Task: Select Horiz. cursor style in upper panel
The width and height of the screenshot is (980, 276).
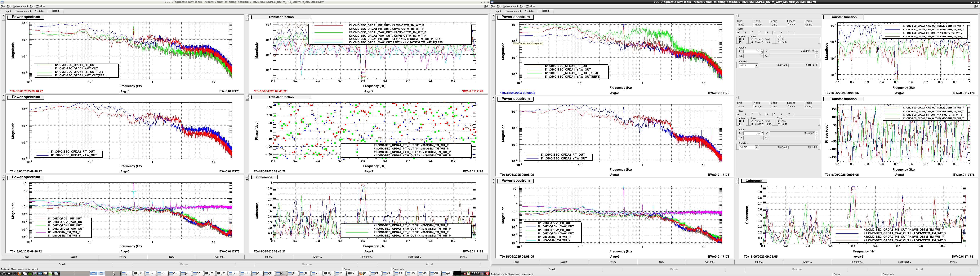Action: coord(763,42)
